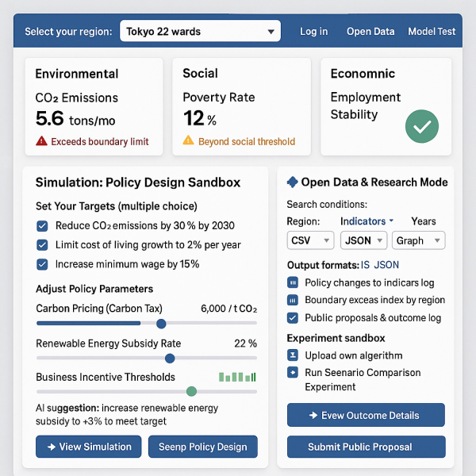476x476 pixels.
Task: Click the Upload own algorithm icon
Action: click(x=292, y=355)
